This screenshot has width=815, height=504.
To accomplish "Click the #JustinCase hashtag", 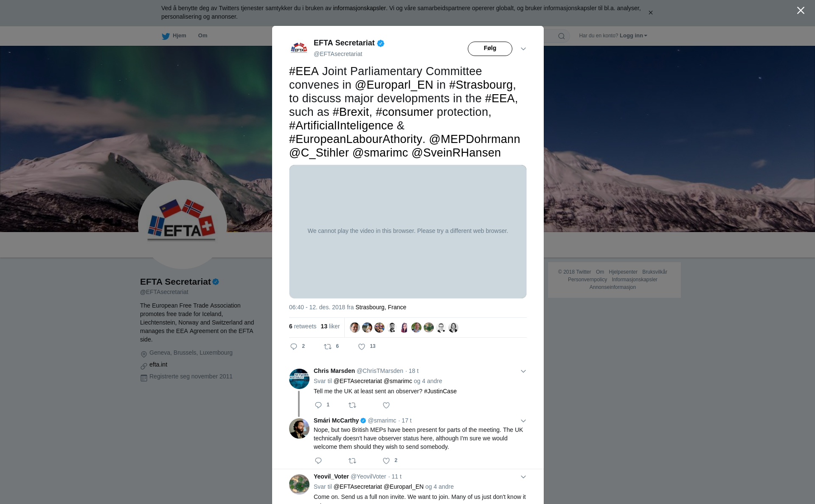I will (x=440, y=391).
